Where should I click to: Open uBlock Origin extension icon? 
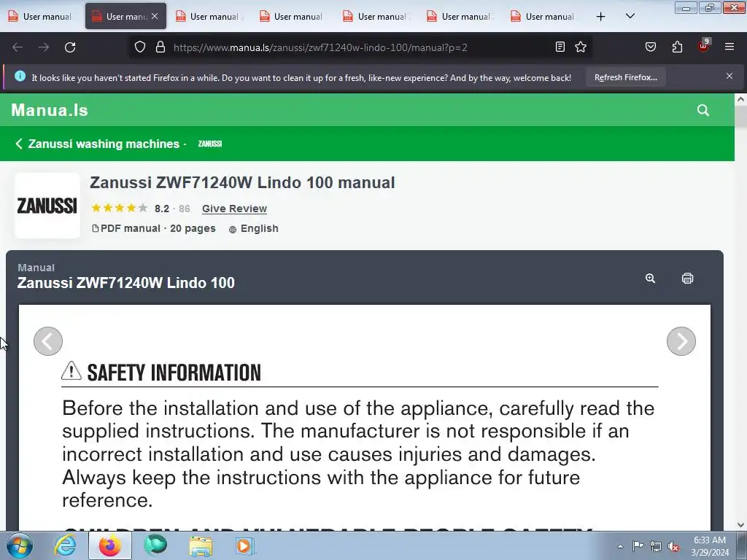[704, 46]
